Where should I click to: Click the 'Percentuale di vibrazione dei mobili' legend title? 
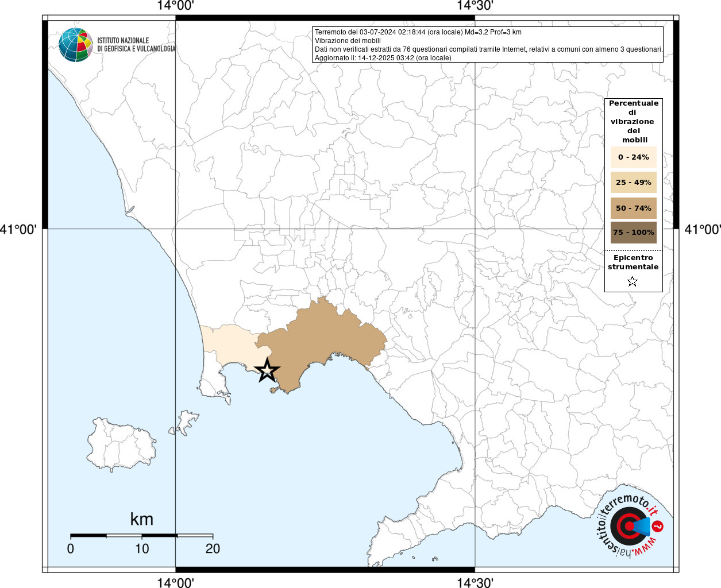(x=634, y=121)
